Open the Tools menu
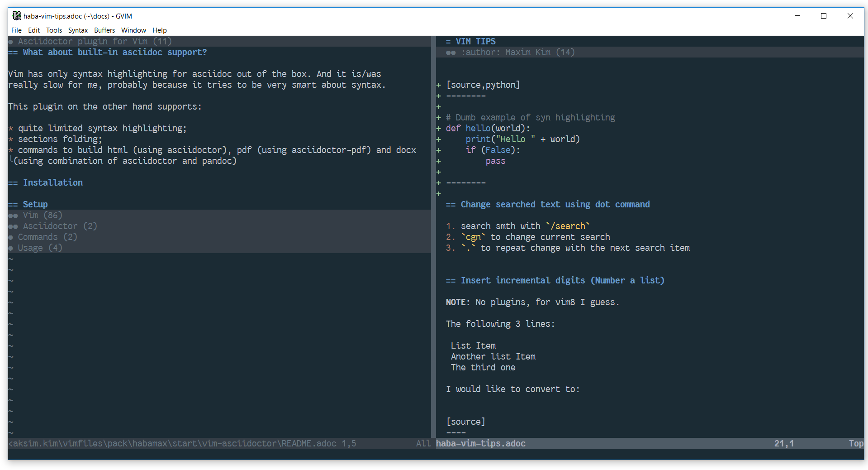 pyautogui.click(x=54, y=30)
